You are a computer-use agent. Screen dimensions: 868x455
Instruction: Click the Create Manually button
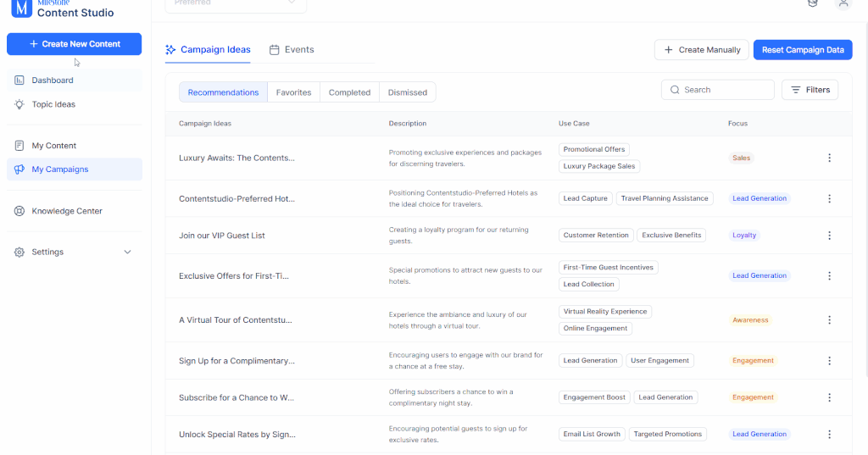point(701,50)
